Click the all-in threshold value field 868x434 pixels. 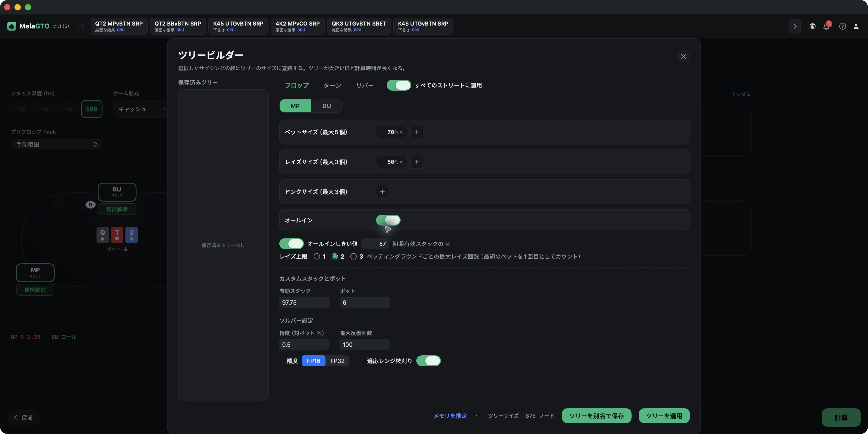pos(375,244)
